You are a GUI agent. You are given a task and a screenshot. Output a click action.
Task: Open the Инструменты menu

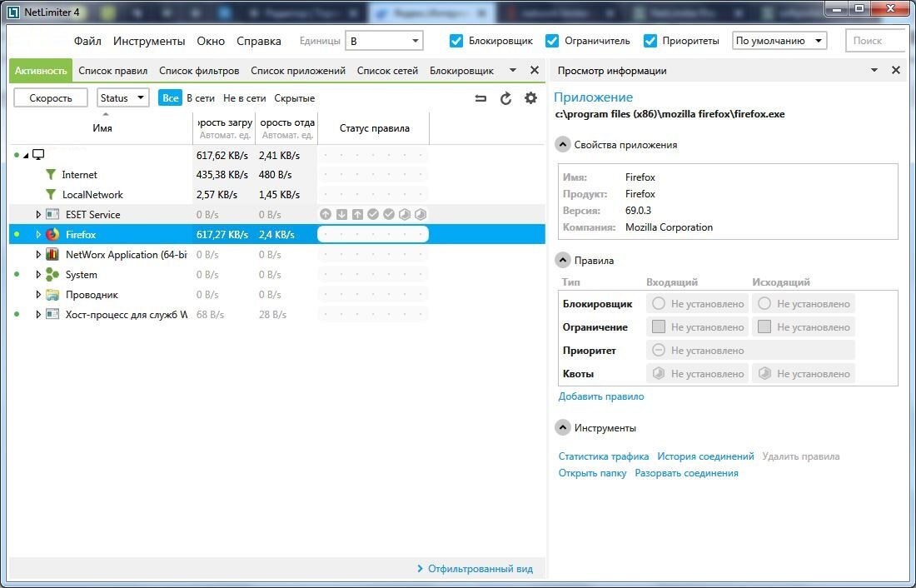149,41
